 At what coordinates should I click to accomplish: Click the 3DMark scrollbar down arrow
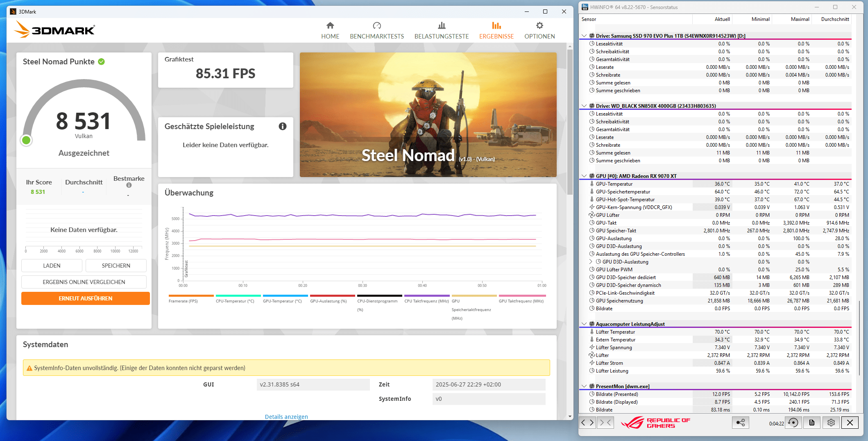point(570,416)
